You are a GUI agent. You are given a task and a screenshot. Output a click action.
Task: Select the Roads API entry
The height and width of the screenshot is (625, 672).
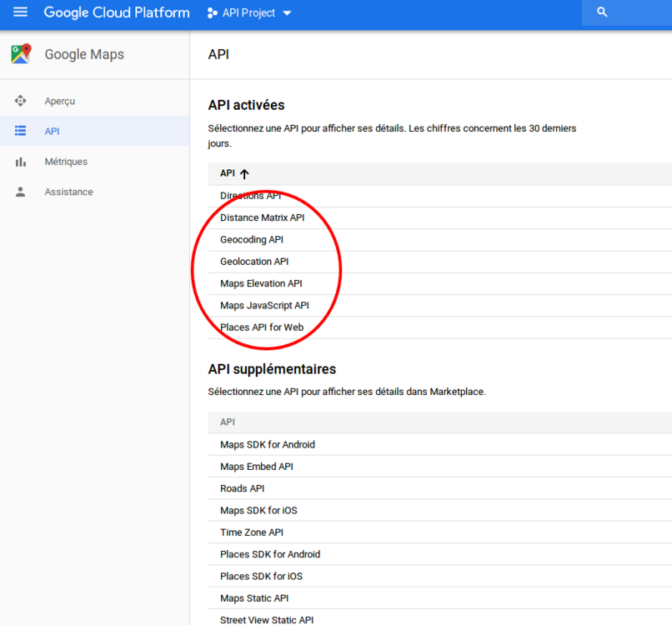pyautogui.click(x=242, y=488)
